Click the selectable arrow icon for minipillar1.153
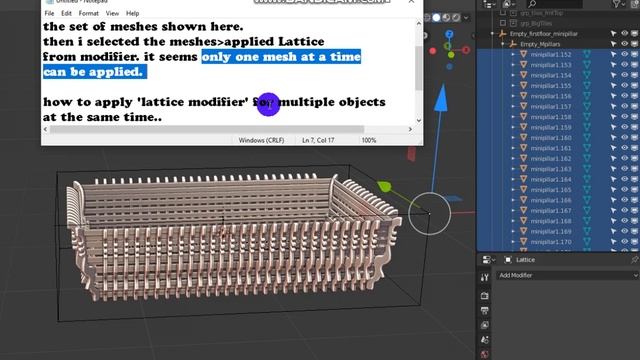 (613, 65)
